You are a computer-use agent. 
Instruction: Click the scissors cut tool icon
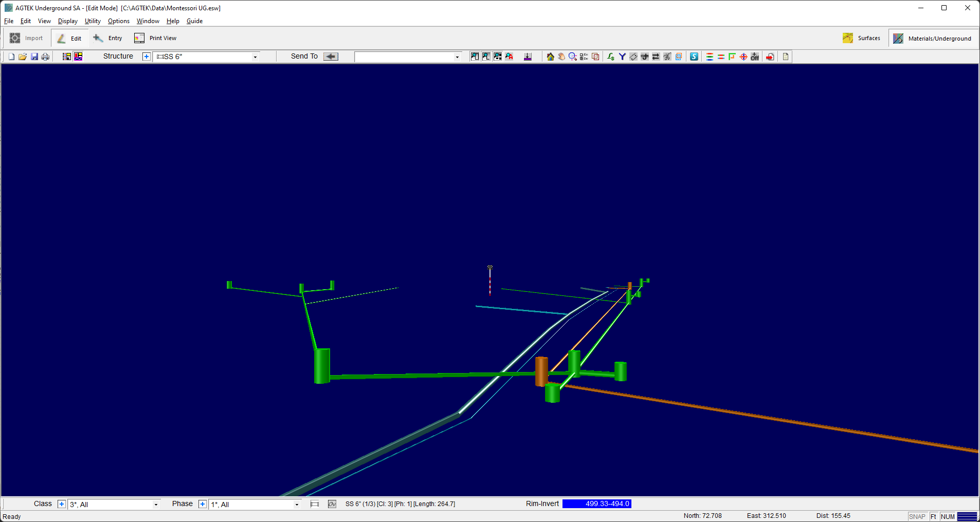click(x=667, y=57)
